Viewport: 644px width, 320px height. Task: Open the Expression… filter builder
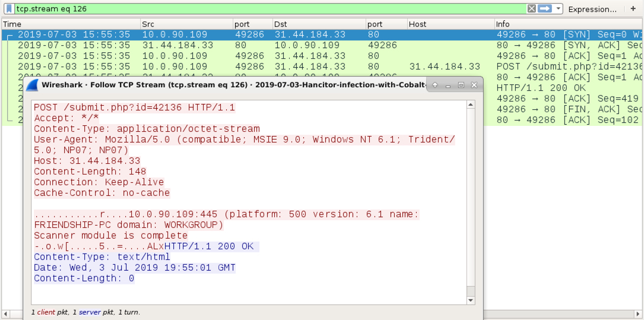[x=592, y=9]
